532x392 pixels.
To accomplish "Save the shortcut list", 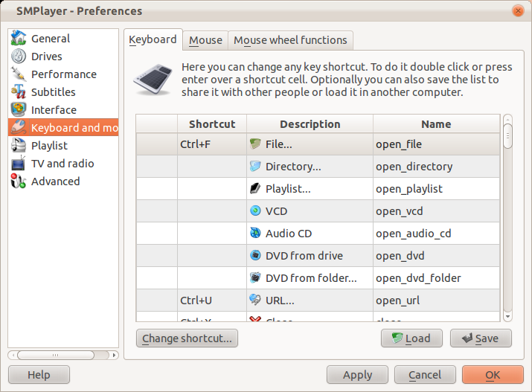I will 481,338.
